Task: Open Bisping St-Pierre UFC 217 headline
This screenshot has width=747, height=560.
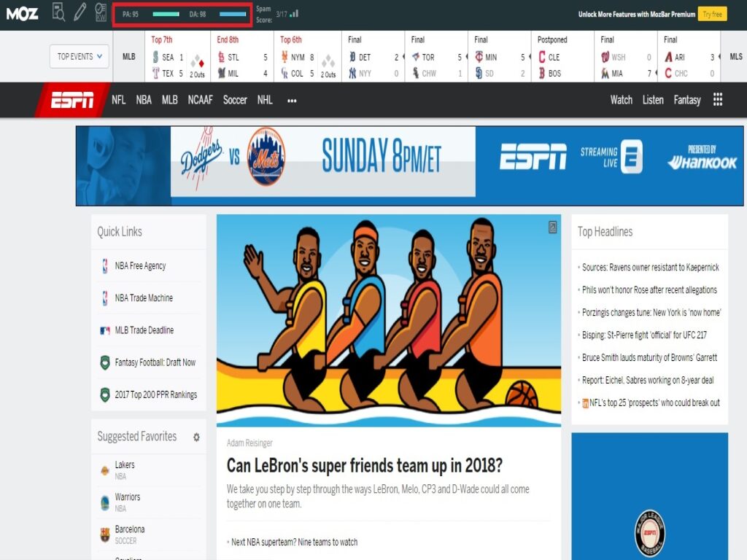Action: pos(644,335)
